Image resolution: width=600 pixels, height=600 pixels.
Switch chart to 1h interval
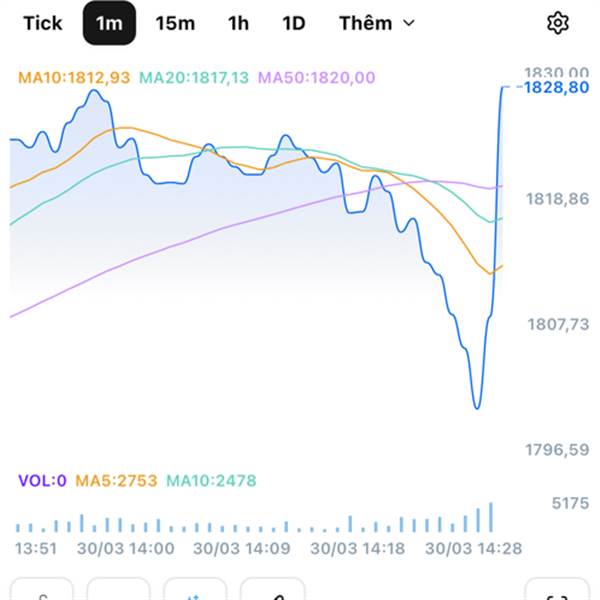pyautogui.click(x=238, y=23)
